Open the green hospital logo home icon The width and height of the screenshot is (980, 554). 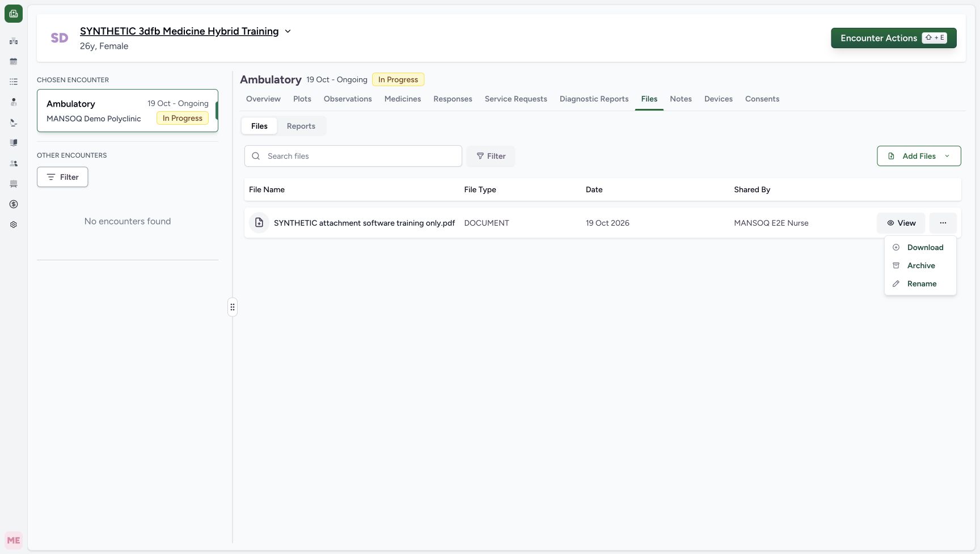point(14,14)
